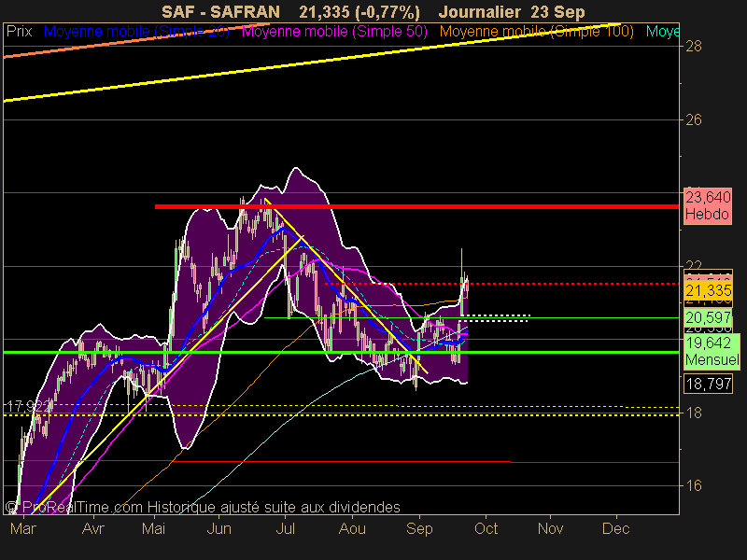Image resolution: width=747 pixels, height=560 pixels.
Task: Click Avr on the time axis
Action: coord(92,528)
